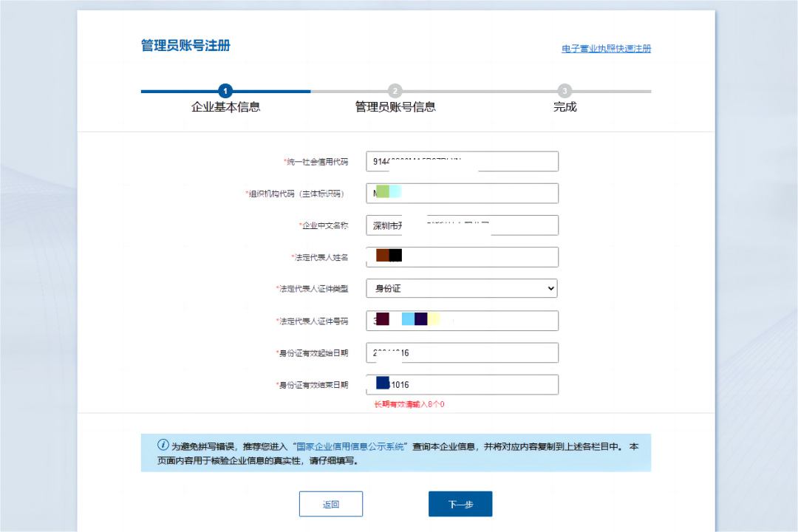Select 身份证 in the certificate type selector
Screen dimensions: 798x532
462,288
